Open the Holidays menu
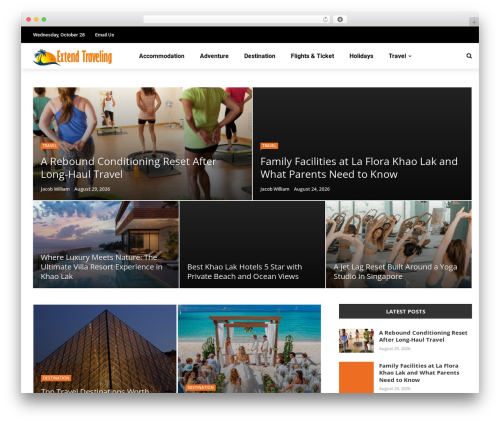Screen dimensions: 500x423 [361, 56]
